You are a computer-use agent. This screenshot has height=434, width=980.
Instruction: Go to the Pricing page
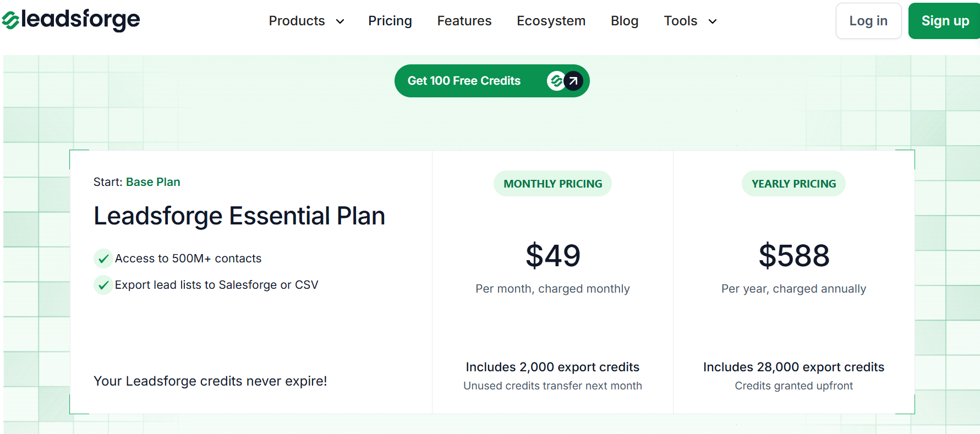pyautogui.click(x=390, y=21)
